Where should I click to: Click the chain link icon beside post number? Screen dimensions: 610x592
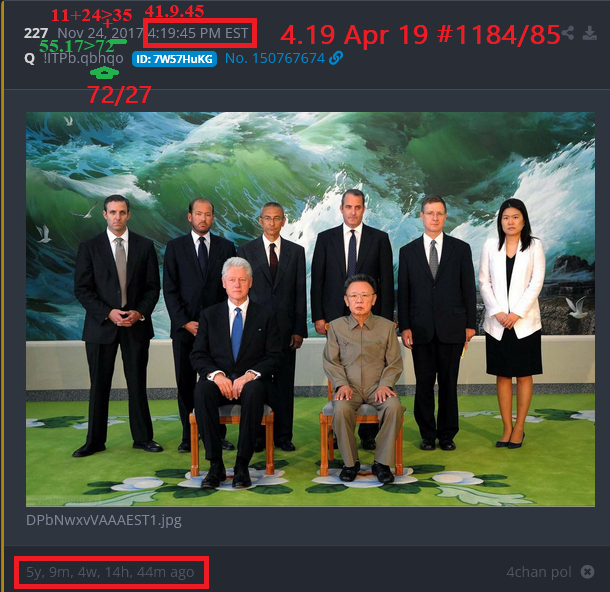click(x=336, y=58)
